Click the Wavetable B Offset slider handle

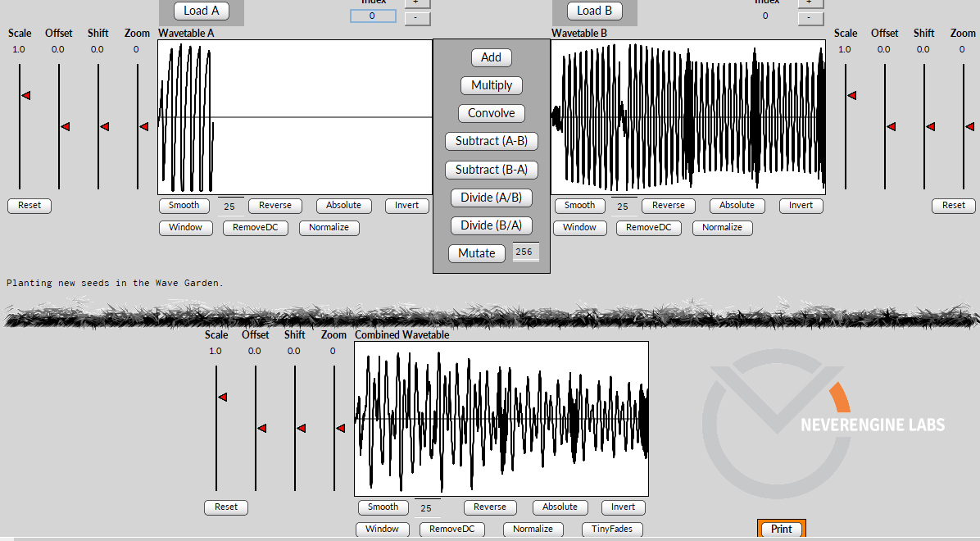point(891,126)
